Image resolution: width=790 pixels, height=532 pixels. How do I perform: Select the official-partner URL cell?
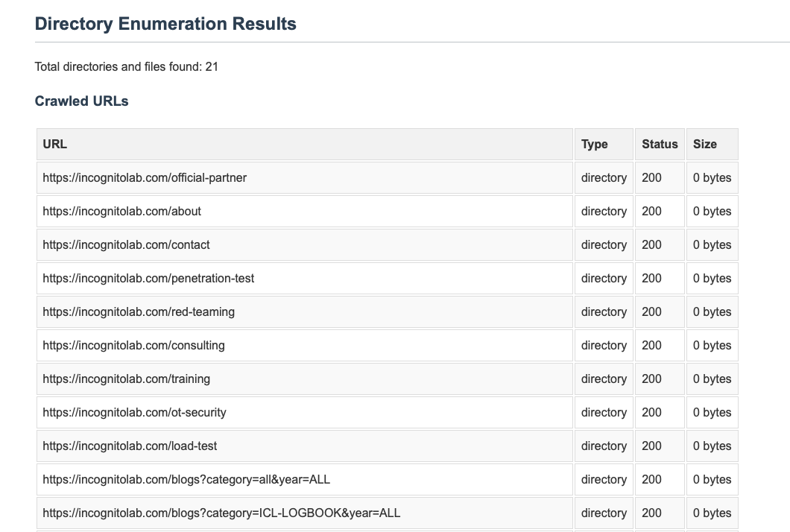[305, 178]
